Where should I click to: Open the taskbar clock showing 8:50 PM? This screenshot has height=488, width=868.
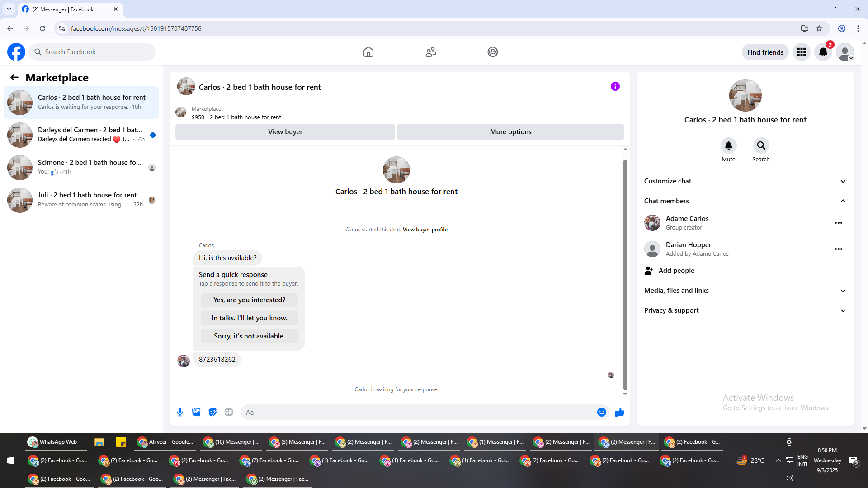coord(827,460)
